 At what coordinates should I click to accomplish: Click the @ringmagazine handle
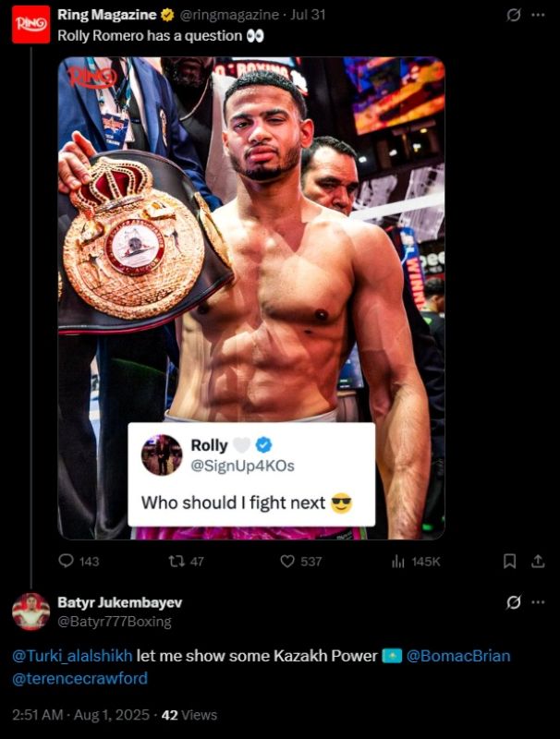click(x=229, y=15)
